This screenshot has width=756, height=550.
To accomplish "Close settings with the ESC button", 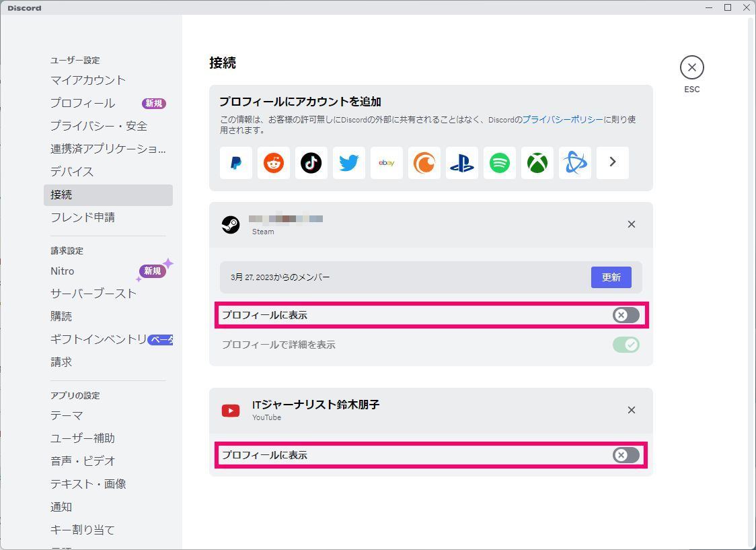I will tap(692, 67).
